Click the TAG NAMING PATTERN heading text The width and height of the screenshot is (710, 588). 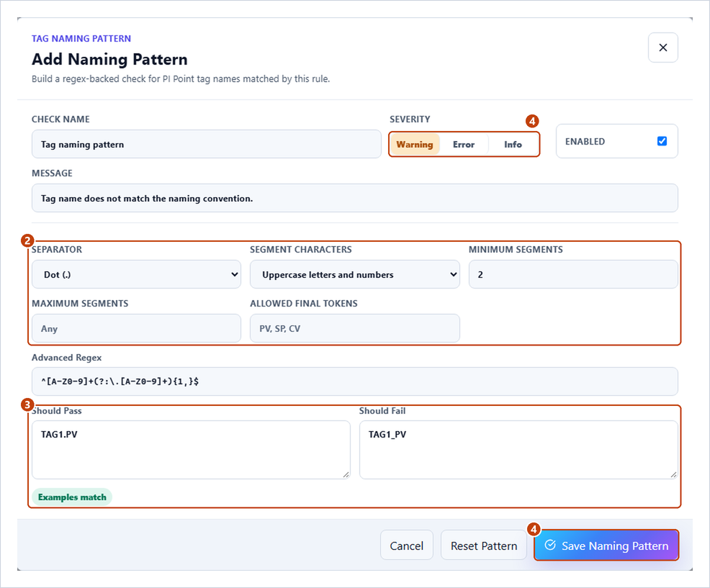click(x=81, y=38)
